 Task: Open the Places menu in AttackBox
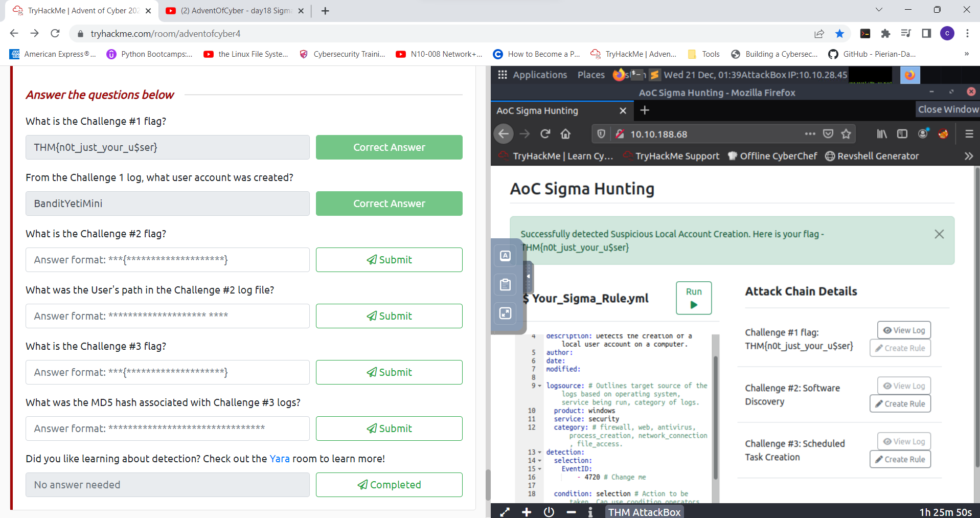pyautogui.click(x=591, y=75)
